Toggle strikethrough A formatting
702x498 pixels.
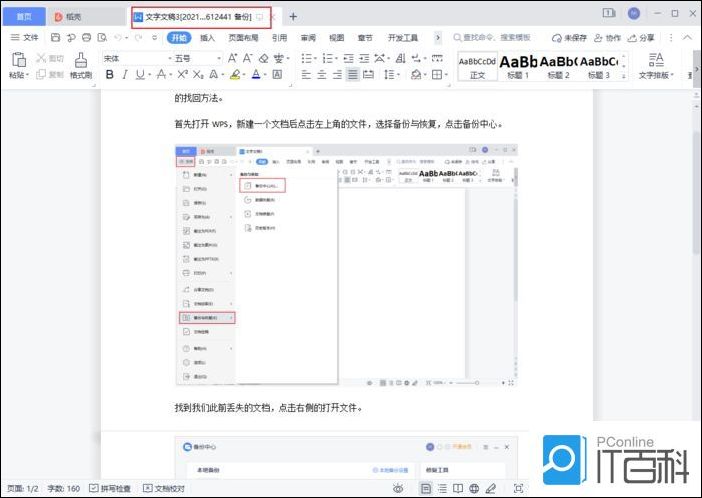click(161, 74)
